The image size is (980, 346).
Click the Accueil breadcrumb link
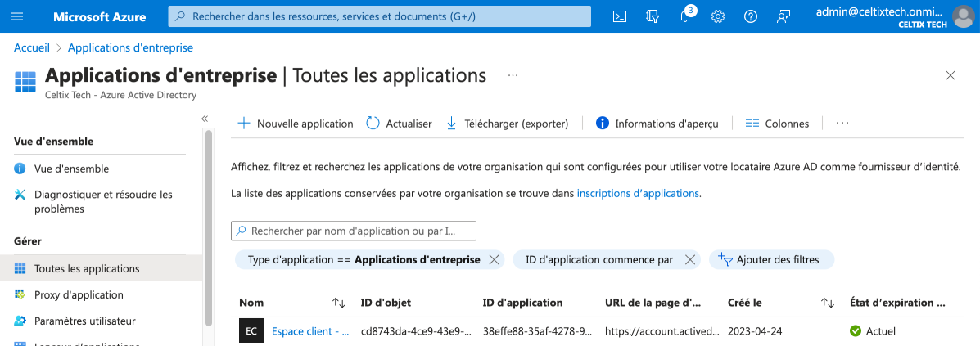(x=32, y=47)
